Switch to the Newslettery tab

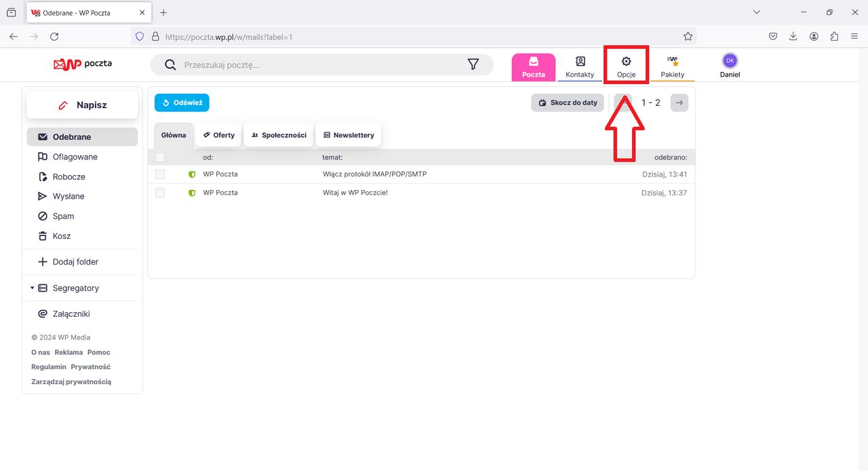[349, 135]
